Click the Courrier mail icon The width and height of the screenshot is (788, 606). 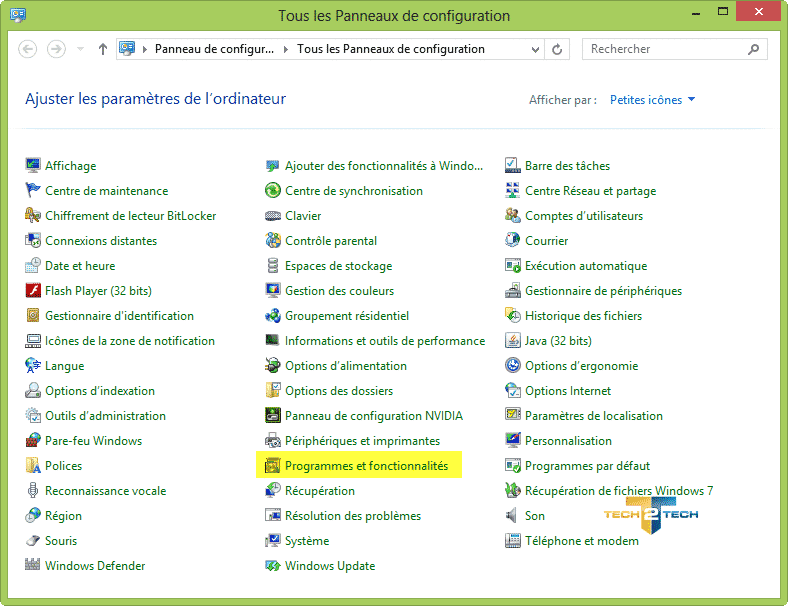pyautogui.click(x=513, y=241)
